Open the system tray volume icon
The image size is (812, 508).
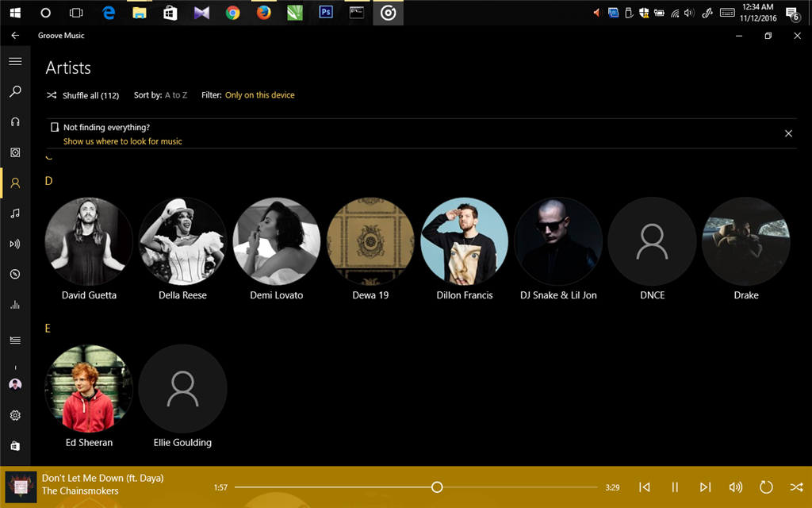pyautogui.click(x=689, y=13)
